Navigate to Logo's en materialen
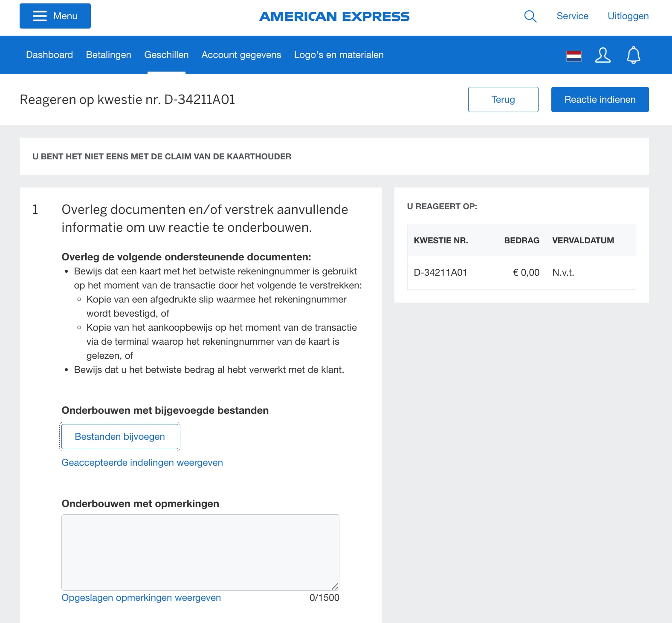 [339, 55]
